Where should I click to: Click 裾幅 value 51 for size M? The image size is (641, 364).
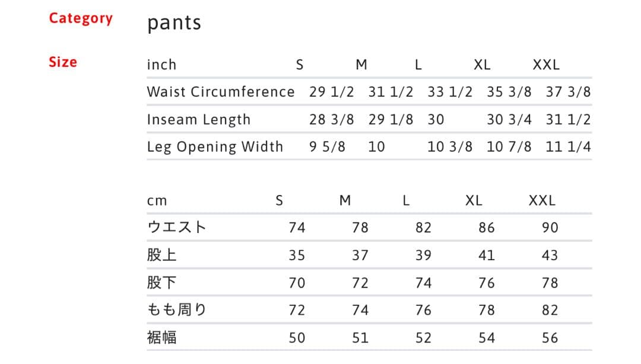tap(360, 338)
